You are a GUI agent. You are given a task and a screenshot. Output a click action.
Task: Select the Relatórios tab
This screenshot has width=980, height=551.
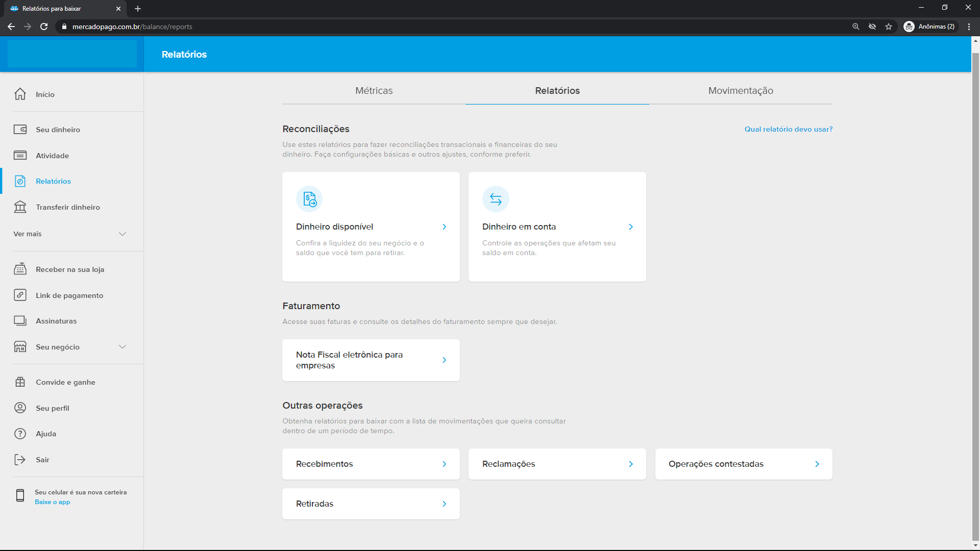557,91
